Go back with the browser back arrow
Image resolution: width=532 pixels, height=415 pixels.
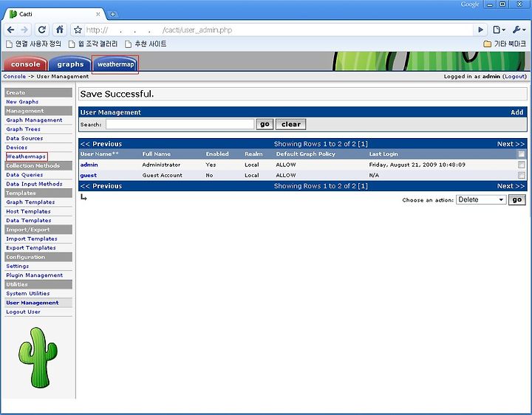(x=10, y=30)
